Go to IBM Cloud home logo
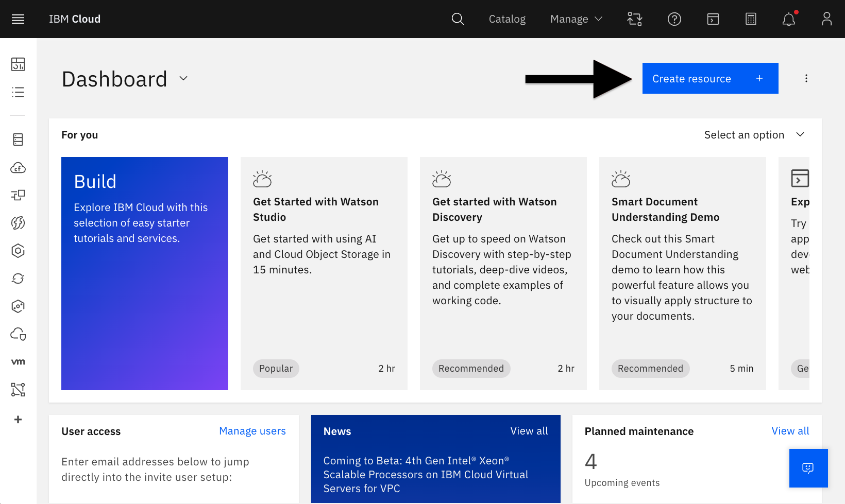This screenshot has width=845, height=504. (75, 19)
